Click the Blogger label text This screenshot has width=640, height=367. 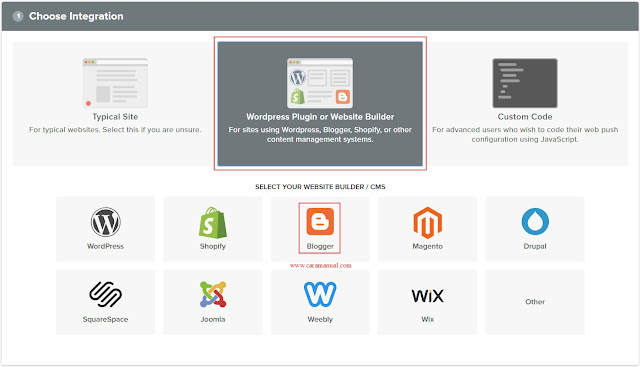pyautogui.click(x=320, y=247)
